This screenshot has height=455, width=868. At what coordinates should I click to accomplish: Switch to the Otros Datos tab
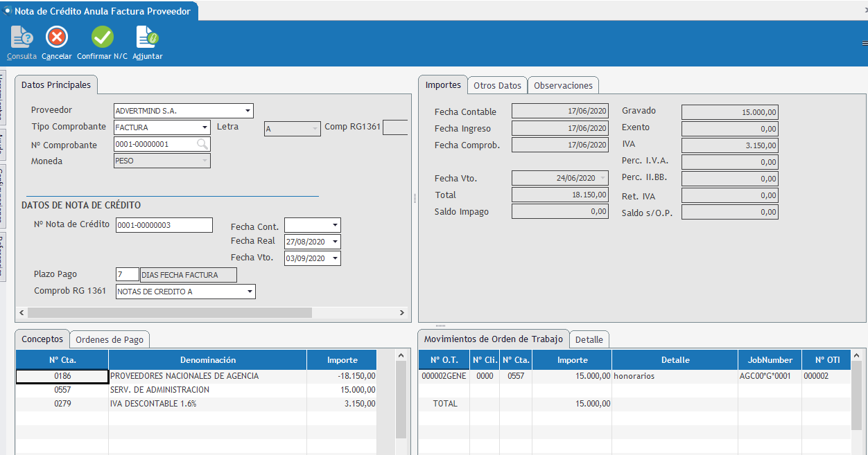click(496, 86)
